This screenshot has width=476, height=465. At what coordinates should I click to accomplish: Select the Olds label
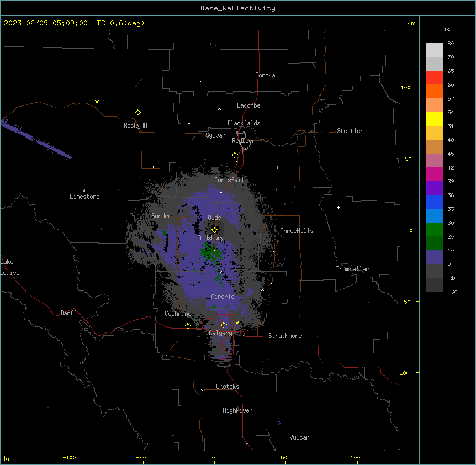pos(214,218)
